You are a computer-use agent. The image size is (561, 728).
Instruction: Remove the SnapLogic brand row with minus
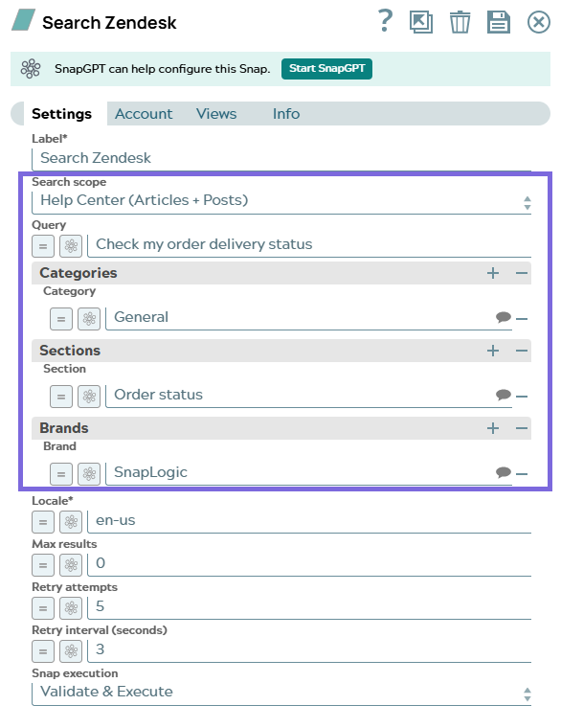click(x=522, y=474)
